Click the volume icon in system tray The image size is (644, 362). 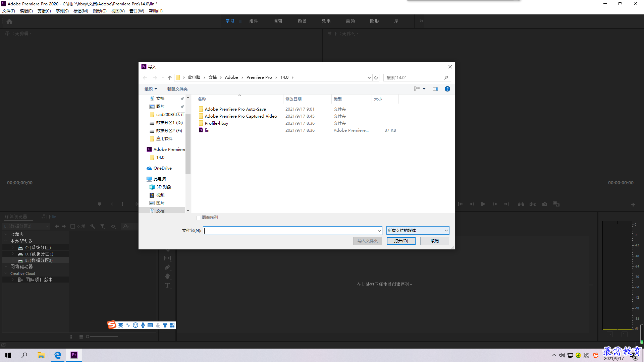pos(562,355)
